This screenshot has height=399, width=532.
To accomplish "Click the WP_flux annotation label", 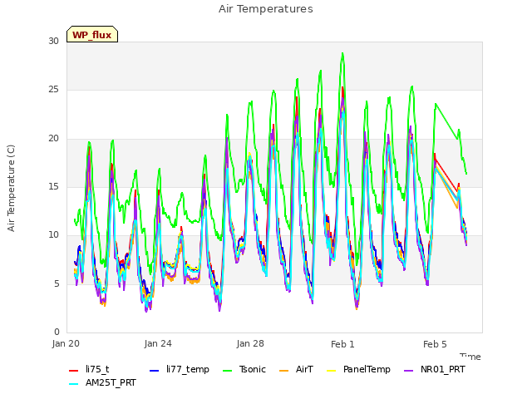I will [x=92, y=35].
